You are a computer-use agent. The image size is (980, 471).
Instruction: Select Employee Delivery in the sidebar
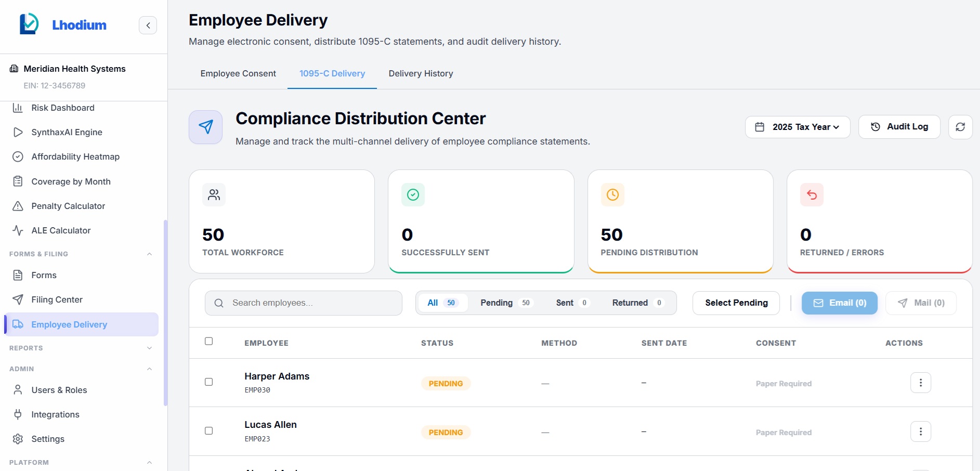tap(81, 324)
